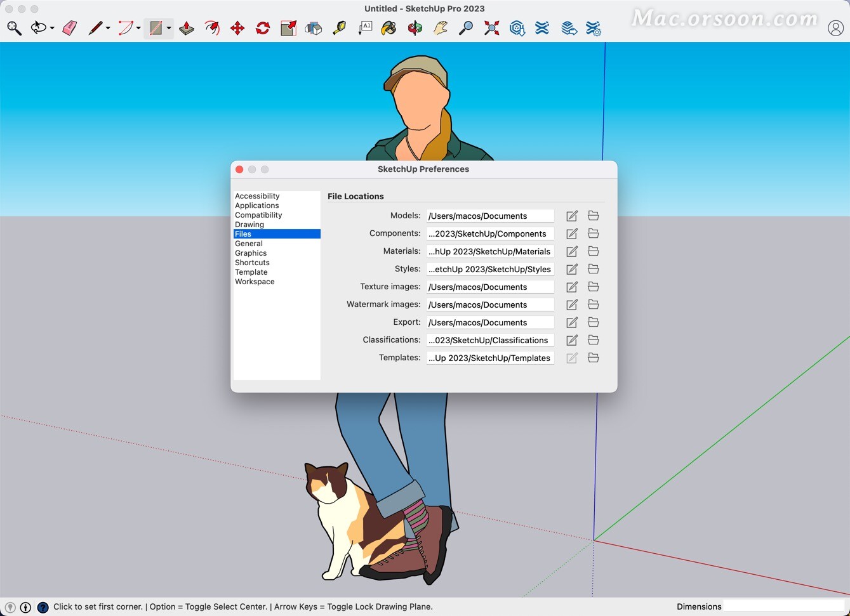Select Template in the preferences list
Image resolution: width=850 pixels, height=616 pixels.
click(x=251, y=272)
